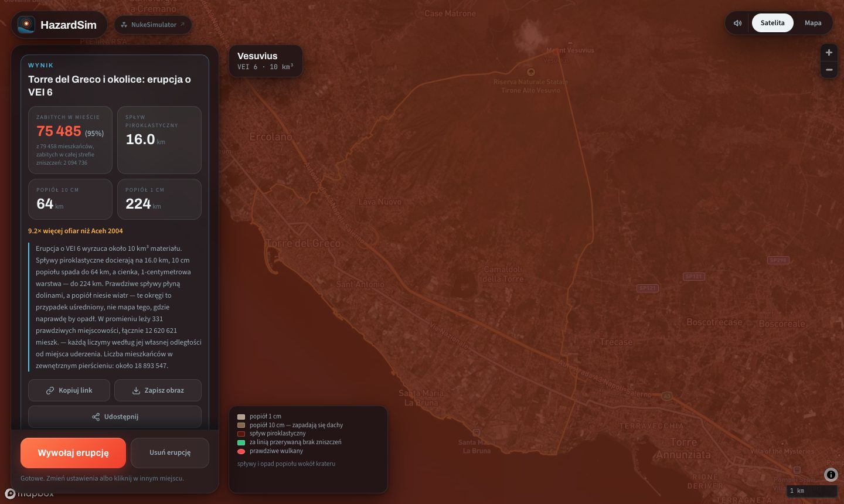Click the "75 485" casualties figure
The height and width of the screenshot is (504, 844).
[x=59, y=131]
